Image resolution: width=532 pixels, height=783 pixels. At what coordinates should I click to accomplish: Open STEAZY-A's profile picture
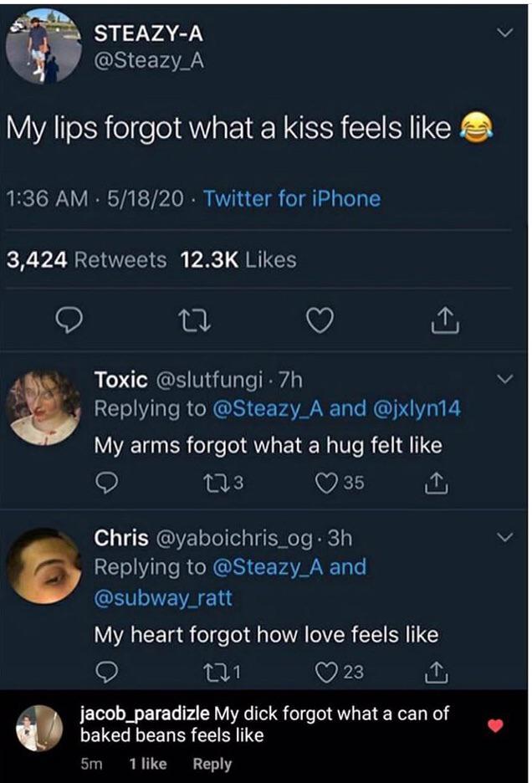point(43,47)
